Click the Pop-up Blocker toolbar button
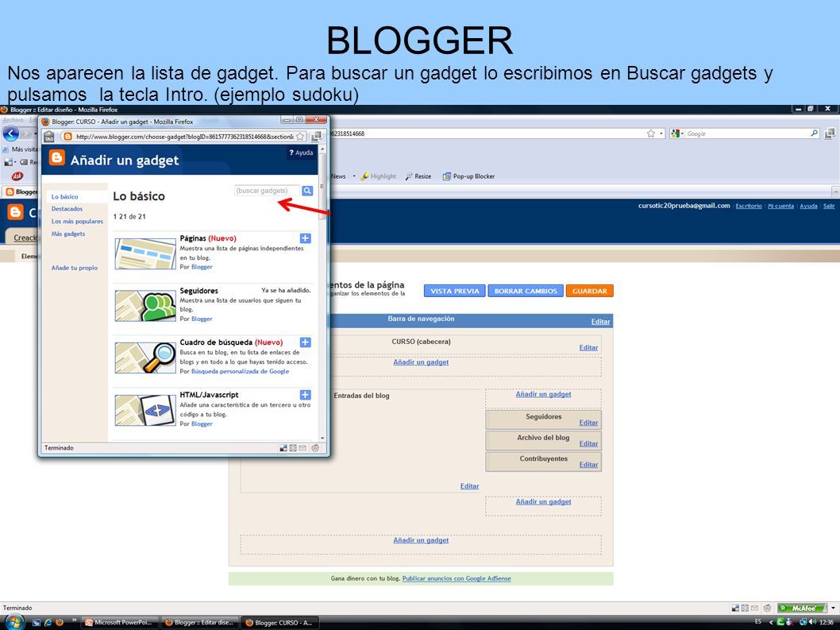 468,176
